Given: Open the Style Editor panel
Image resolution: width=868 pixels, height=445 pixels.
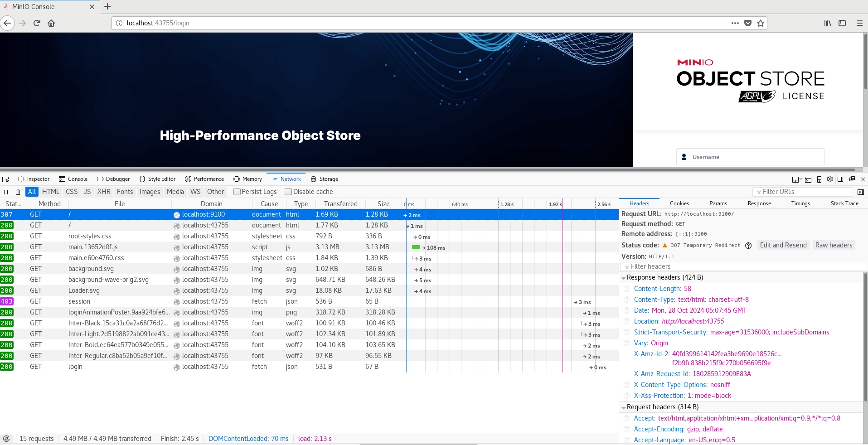Looking at the screenshot, I should pyautogui.click(x=157, y=179).
